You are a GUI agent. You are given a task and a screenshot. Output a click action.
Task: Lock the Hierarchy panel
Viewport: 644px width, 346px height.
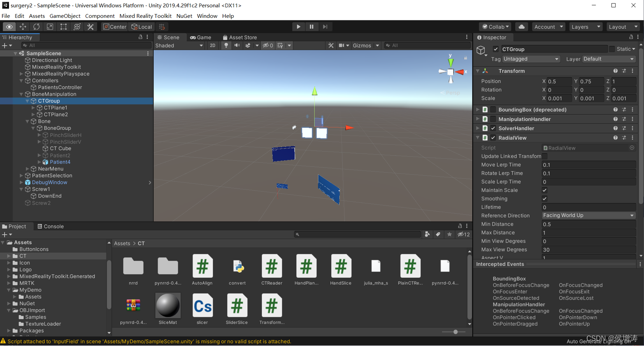click(140, 37)
